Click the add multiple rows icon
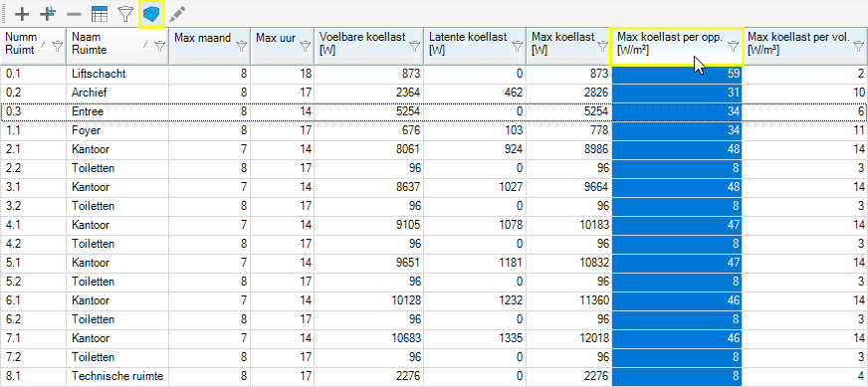This screenshot has height=387, width=868. click(49, 13)
